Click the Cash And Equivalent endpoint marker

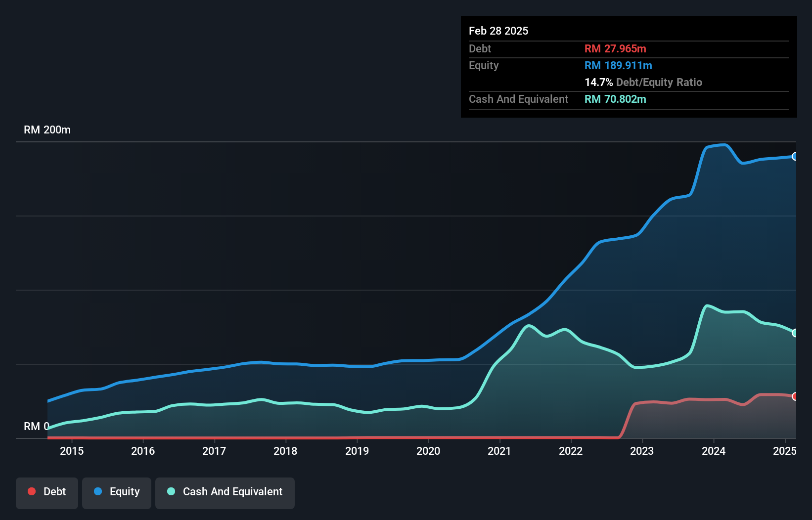click(x=795, y=333)
